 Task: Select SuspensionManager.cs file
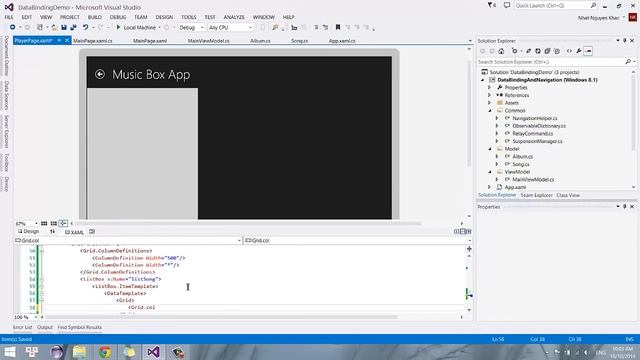(537, 141)
